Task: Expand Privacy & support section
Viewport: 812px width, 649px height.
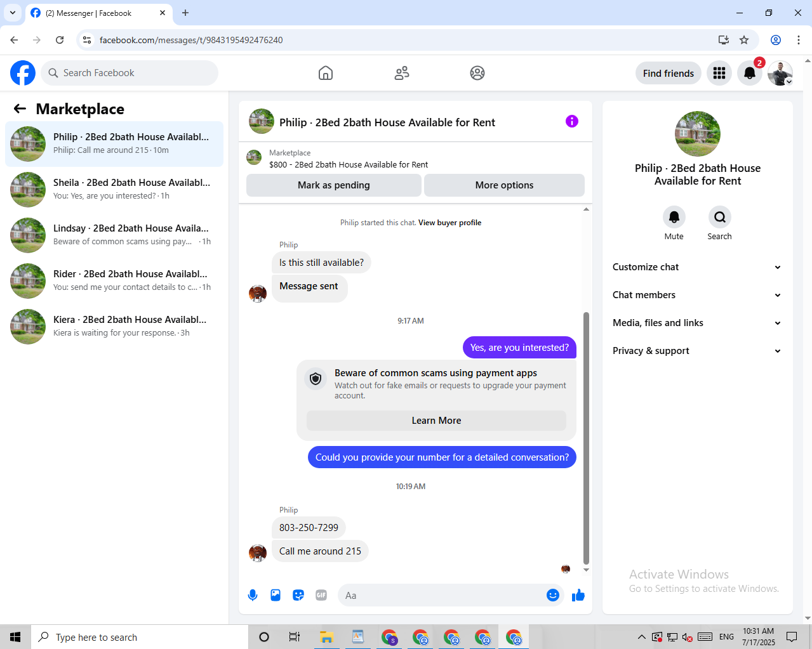Action: click(x=697, y=351)
